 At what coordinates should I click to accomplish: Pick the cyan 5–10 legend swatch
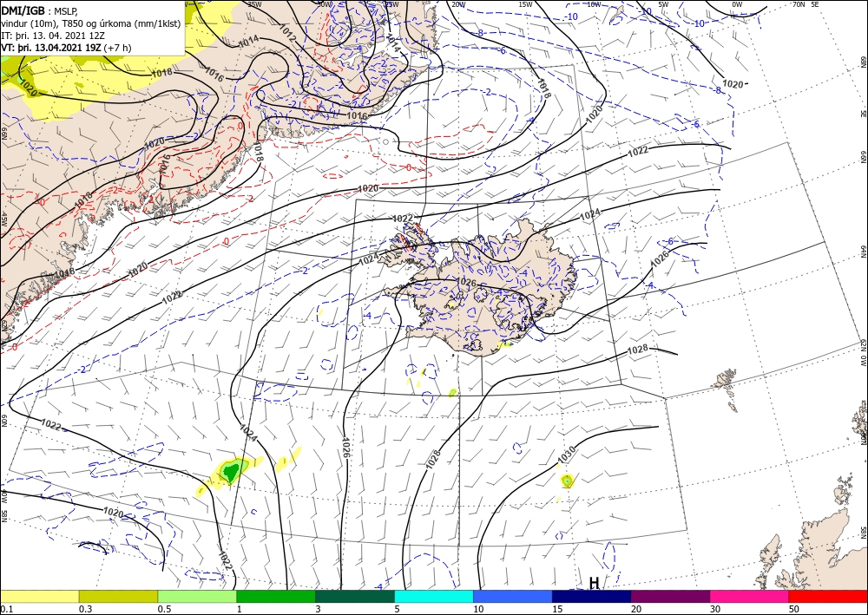[x=434, y=596]
